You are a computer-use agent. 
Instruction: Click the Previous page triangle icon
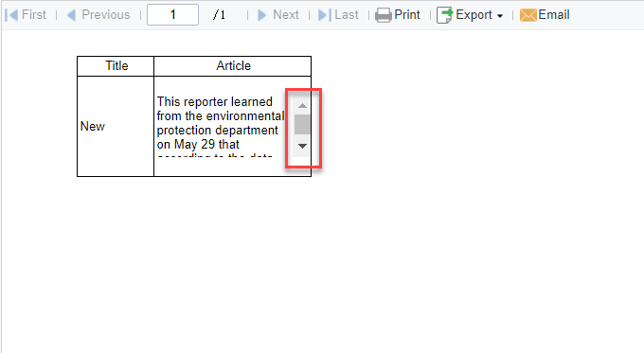(71, 15)
